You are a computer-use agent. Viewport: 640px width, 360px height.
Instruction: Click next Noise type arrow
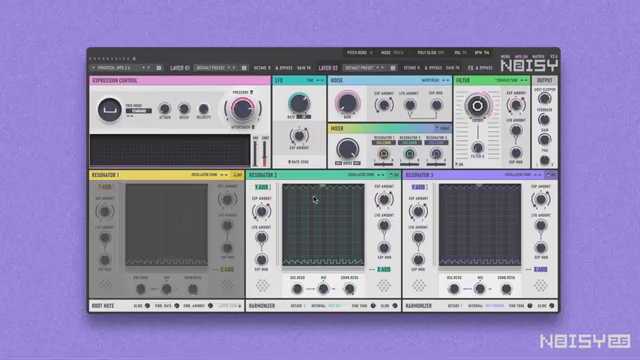448,80
